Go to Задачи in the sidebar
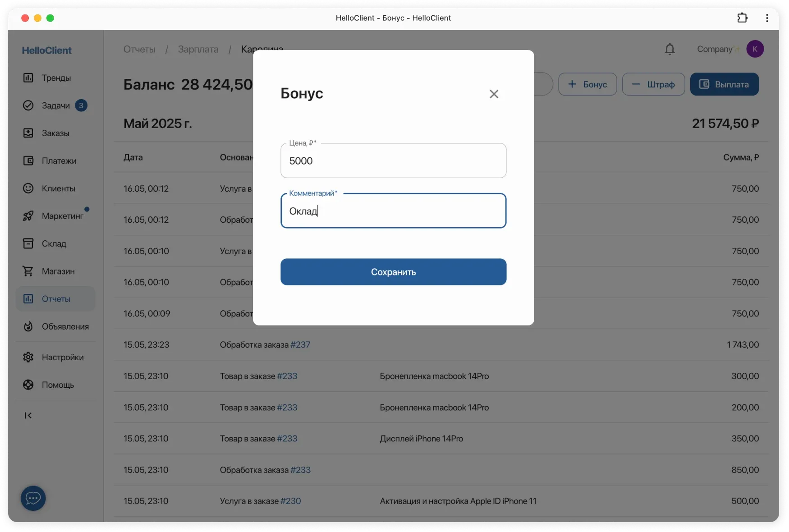Viewport: 789px width, 532px height. tap(56, 105)
